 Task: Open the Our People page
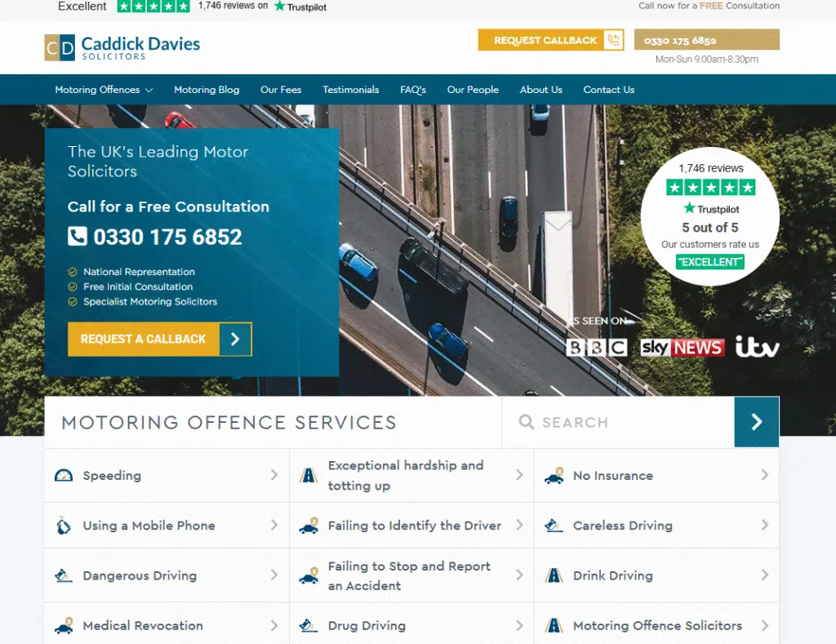click(473, 90)
